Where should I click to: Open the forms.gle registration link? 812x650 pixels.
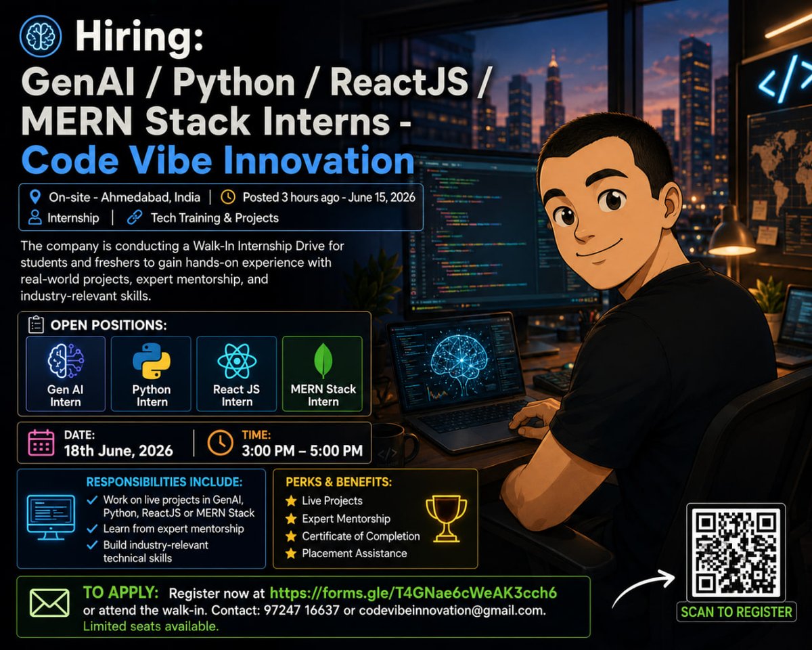click(x=413, y=593)
